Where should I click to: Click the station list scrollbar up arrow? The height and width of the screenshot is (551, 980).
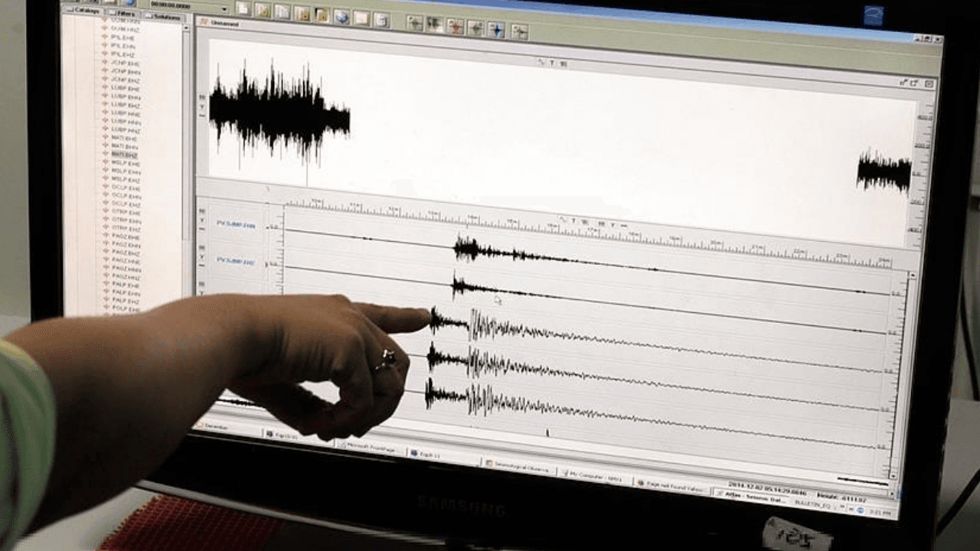(x=185, y=28)
